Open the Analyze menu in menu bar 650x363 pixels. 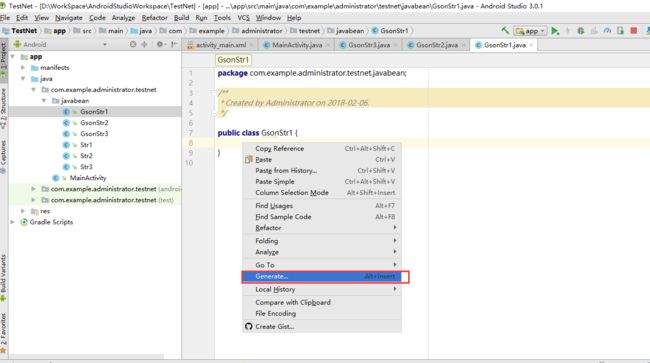(123, 18)
